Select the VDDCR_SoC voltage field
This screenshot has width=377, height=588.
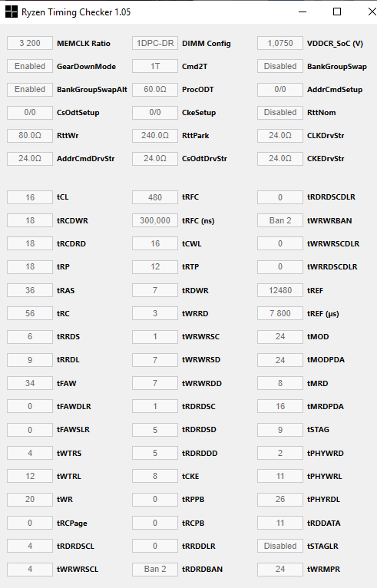coord(280,43)
